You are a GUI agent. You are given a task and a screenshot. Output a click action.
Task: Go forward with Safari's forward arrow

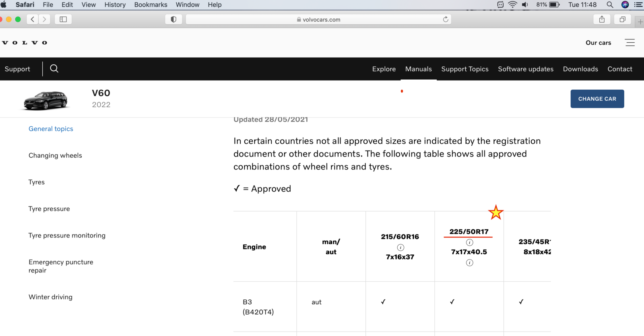[45, 19]
